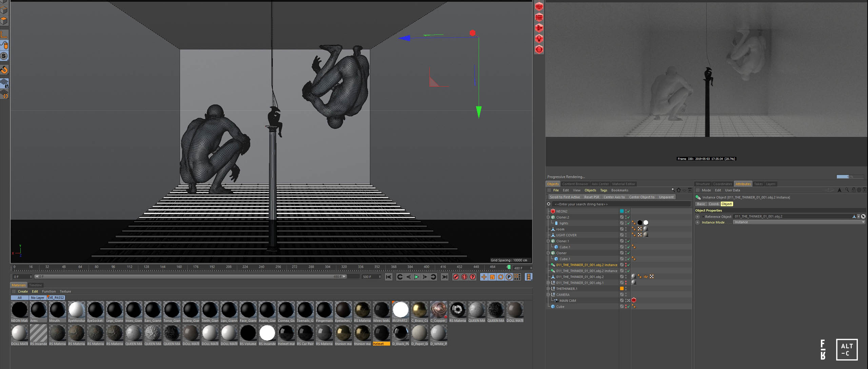Toggle Viewport Solo S icon
Image resolution: width=868 pixels, height=369 pixels.
4,56
